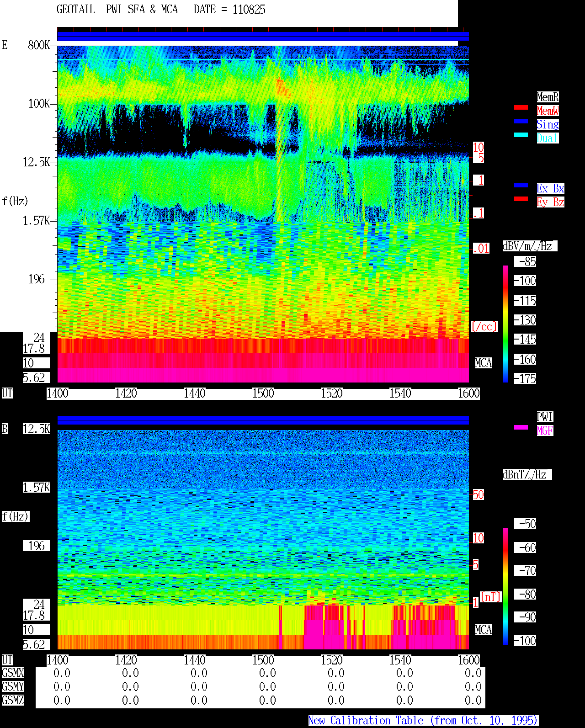Click the MGF legend label
The image size is (585, 728).
[545, 430]
